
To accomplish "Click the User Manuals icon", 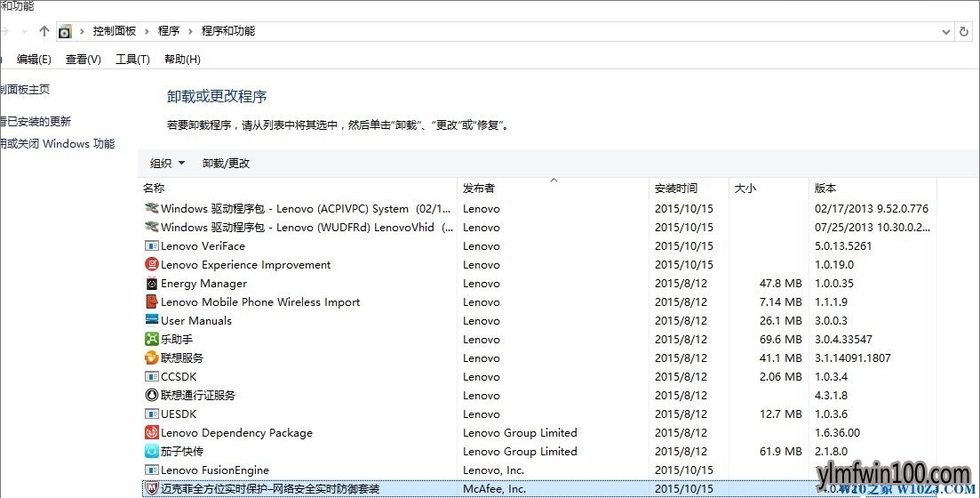I will pyautogui.click(x=151, y=320).
